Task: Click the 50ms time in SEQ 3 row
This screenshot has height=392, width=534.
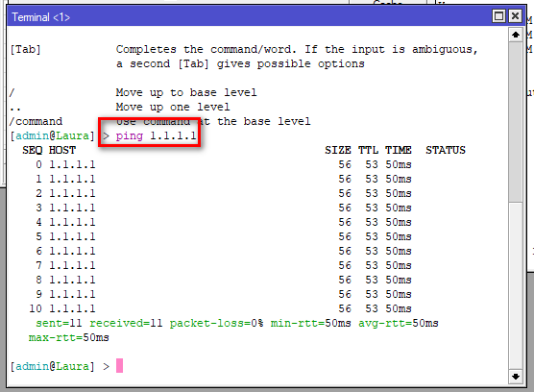Action: [x=399, y=208]
